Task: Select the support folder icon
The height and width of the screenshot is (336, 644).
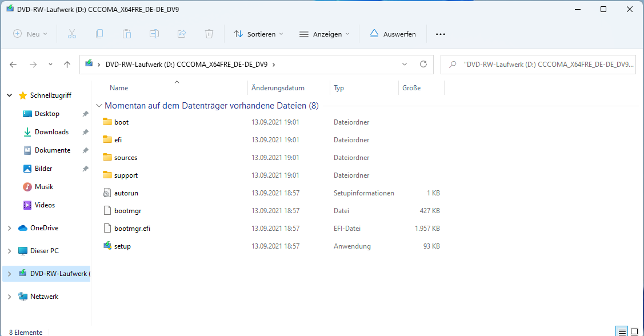Action: (107, 175)
